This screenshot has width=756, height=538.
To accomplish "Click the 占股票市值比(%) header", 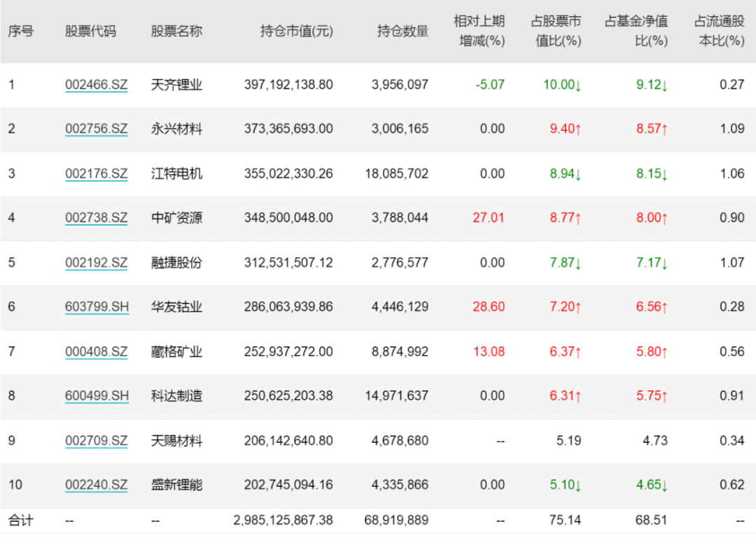I will [x=557, y=32].
